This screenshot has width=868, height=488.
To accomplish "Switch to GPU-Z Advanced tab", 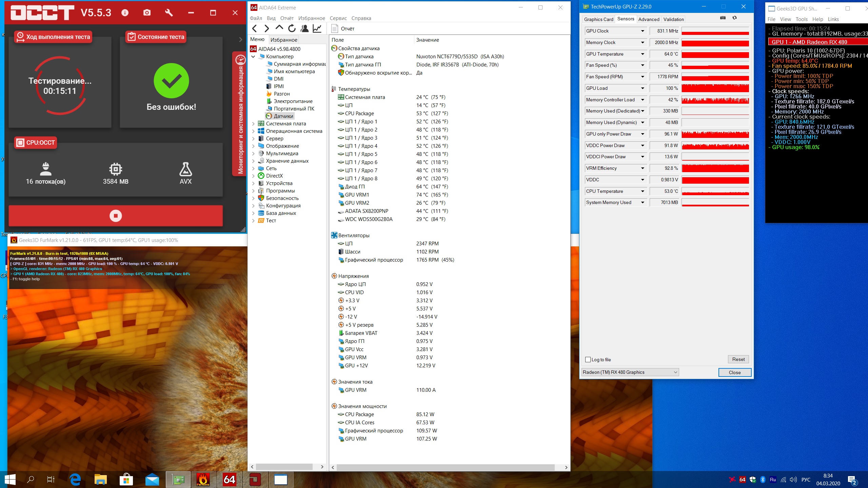I will click(649, 19).
